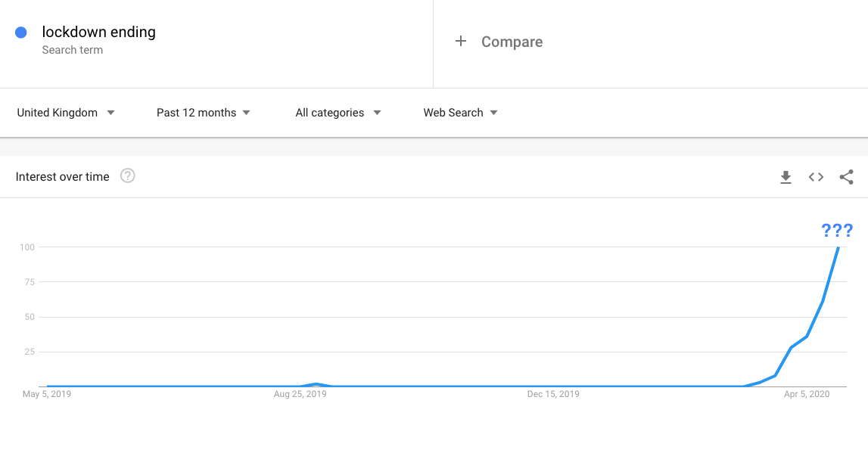
Task: Click the Search term subtitle text
Action: click(73, 50)
